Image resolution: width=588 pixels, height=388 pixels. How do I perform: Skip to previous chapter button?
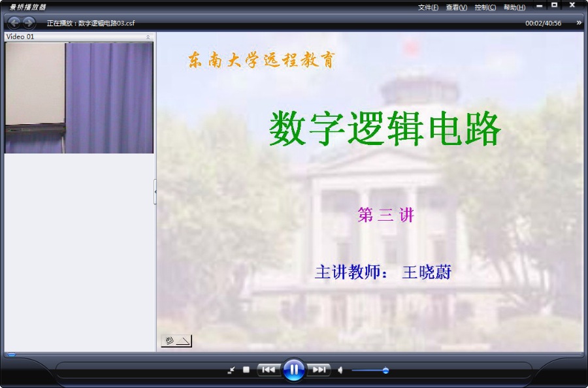(x=269, y=370)
